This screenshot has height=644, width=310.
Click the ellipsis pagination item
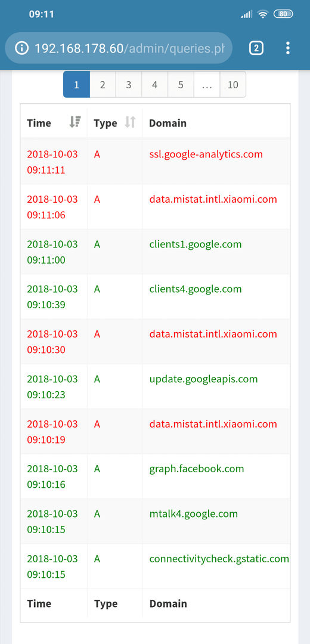(207, 85)
